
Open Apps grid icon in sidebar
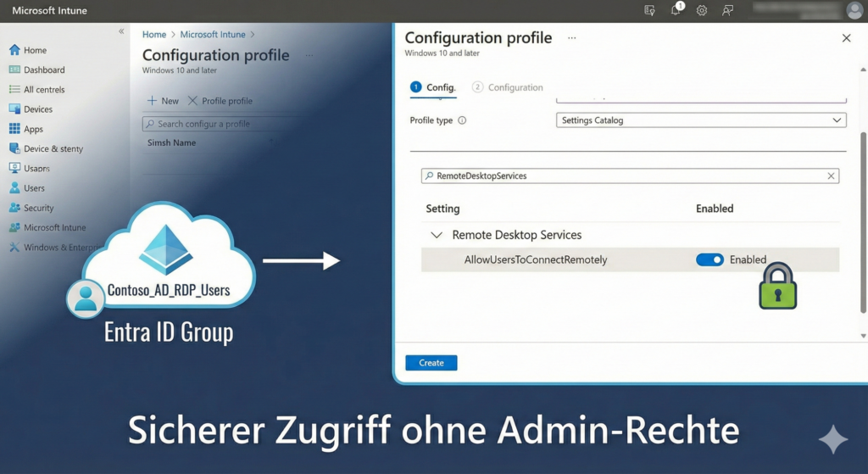pos(14,129)
